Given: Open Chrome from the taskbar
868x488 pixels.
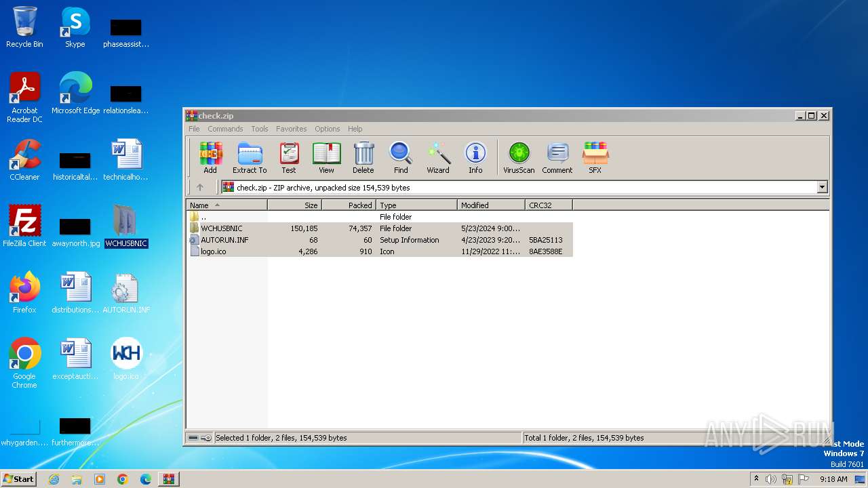Looking at the screenshot, I should coord(123,479).
